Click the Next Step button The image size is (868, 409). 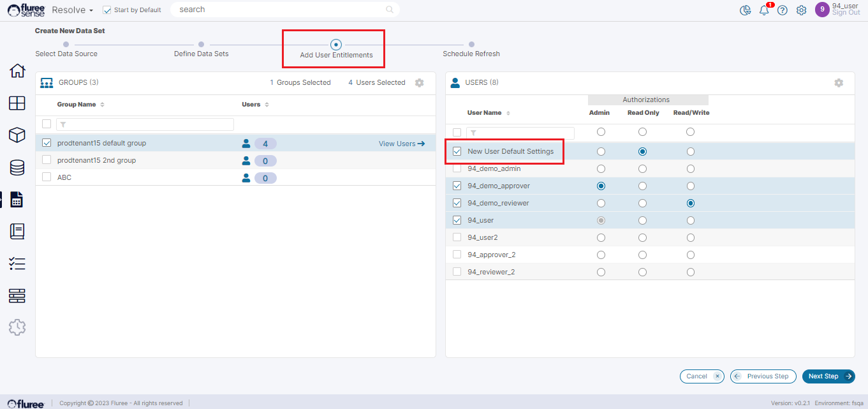(x=828, y=376)
